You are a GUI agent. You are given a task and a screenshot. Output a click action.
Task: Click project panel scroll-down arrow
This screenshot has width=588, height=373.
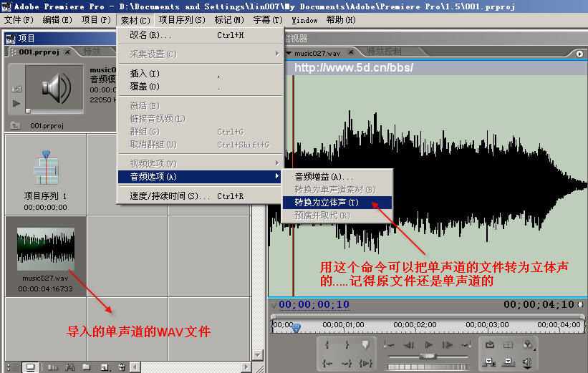tap(258, 354)
